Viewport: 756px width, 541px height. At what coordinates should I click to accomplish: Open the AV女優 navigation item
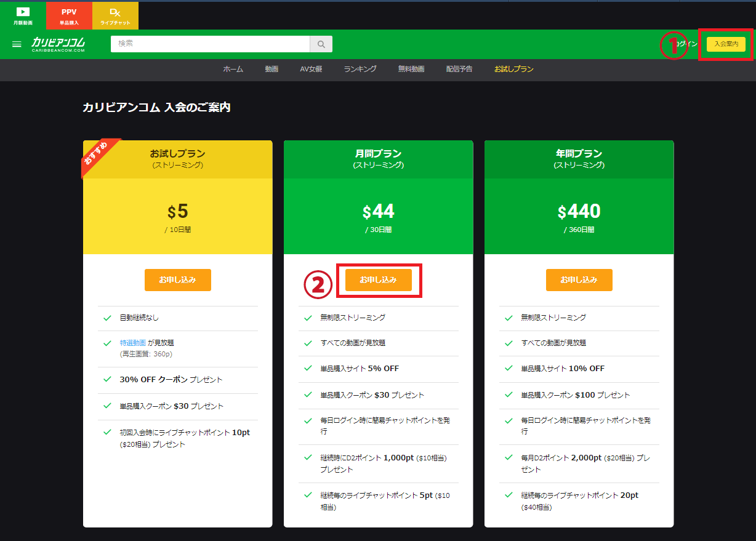click(311, 70)
